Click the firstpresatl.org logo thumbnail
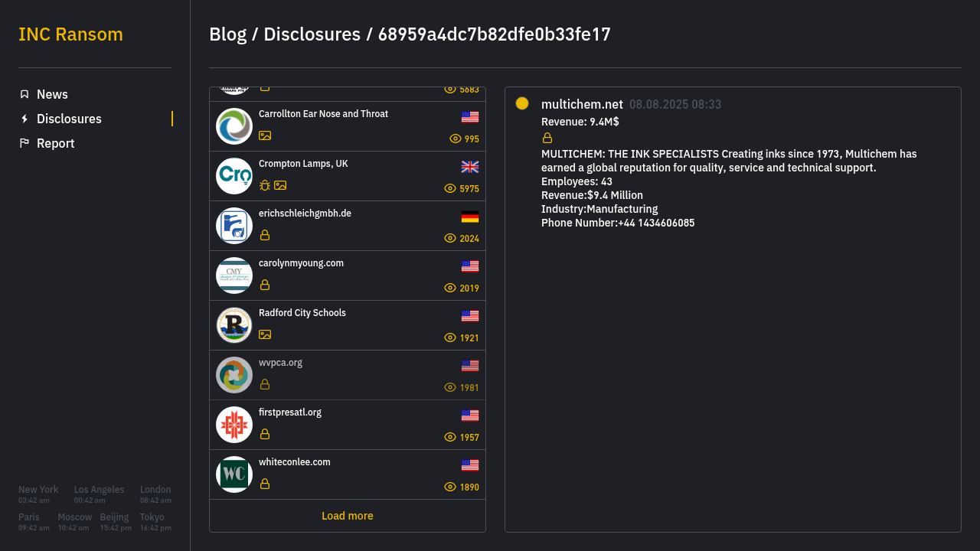 pos(234,425)
